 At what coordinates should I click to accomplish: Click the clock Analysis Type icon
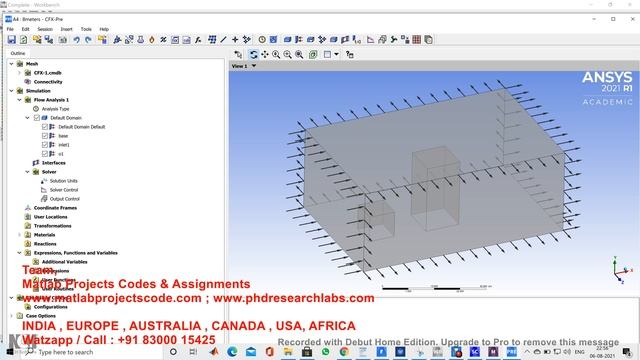[262, 40]
